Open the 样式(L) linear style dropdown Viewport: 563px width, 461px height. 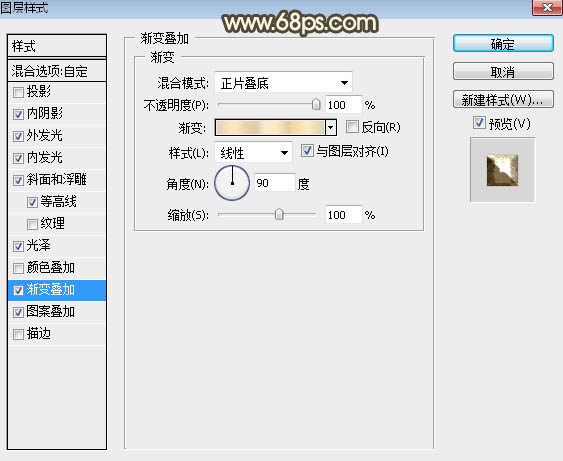(x=253, y=153)
